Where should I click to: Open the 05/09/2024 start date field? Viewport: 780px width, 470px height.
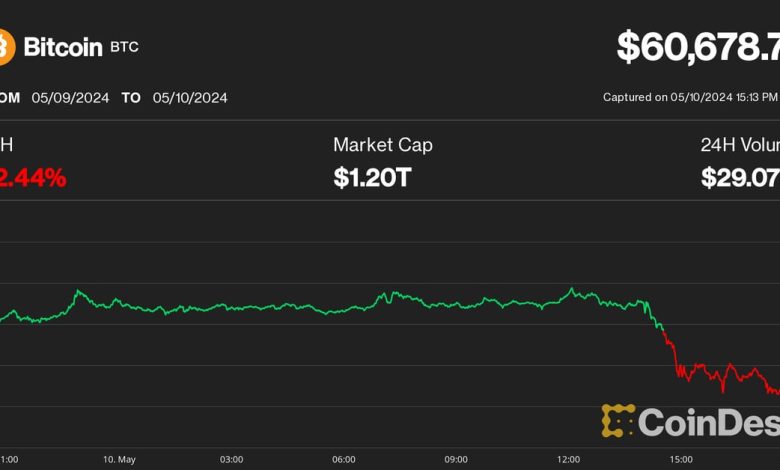pos(69,98)
